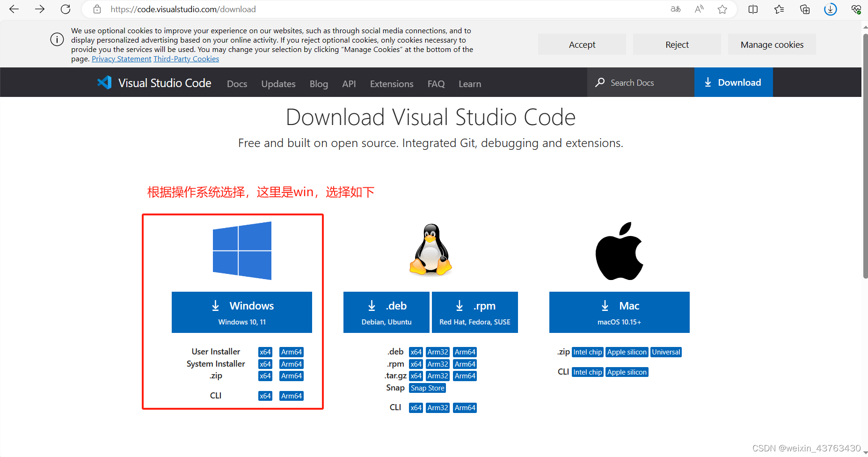Select Linux CLI Arm64 link
This screenshot has width=868, height=457.
click(x=465, y=408)
